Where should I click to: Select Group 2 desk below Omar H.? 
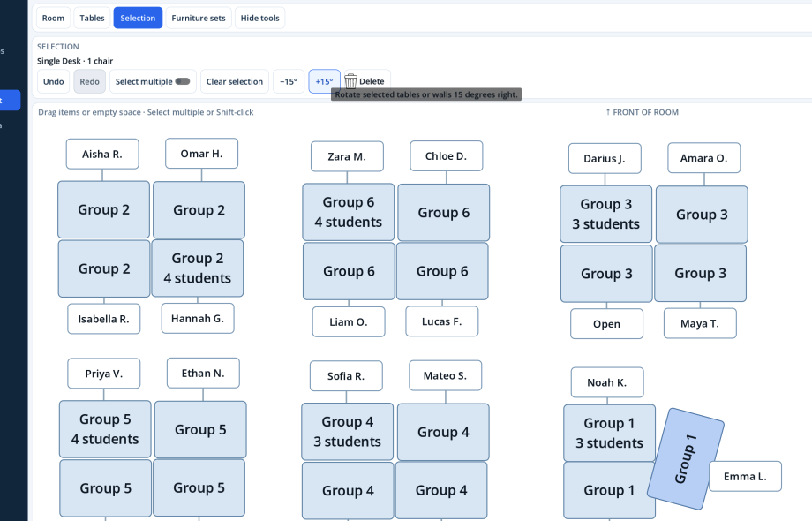(x=199, y=210)
